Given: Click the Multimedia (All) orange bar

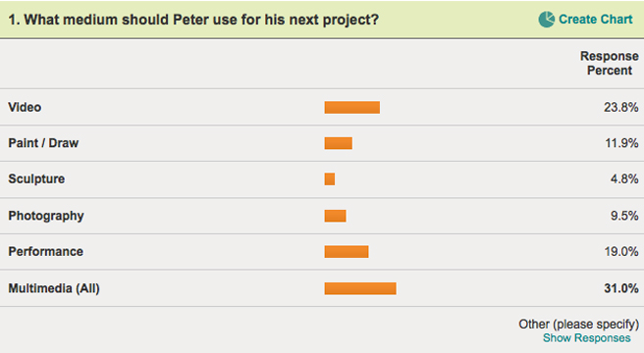Looking at the screenshot, I should click(x=360, y=288).
